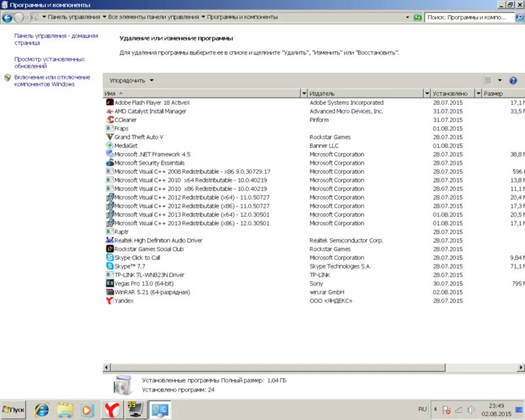Show hidden tray icons arrow
The width and height of the screenshot is (525, 420).
tap(435, 409)
